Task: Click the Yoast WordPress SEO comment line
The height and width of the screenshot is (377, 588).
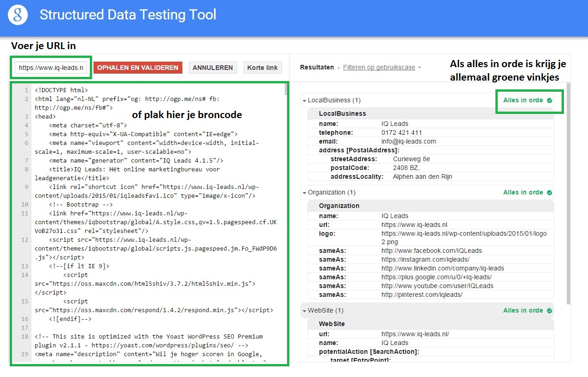Action: tap(149, 341)
